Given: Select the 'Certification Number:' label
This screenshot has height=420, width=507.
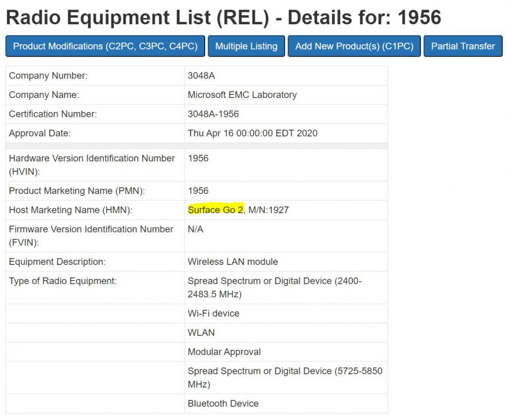Looking at the screenshot, I should (52, 114).
